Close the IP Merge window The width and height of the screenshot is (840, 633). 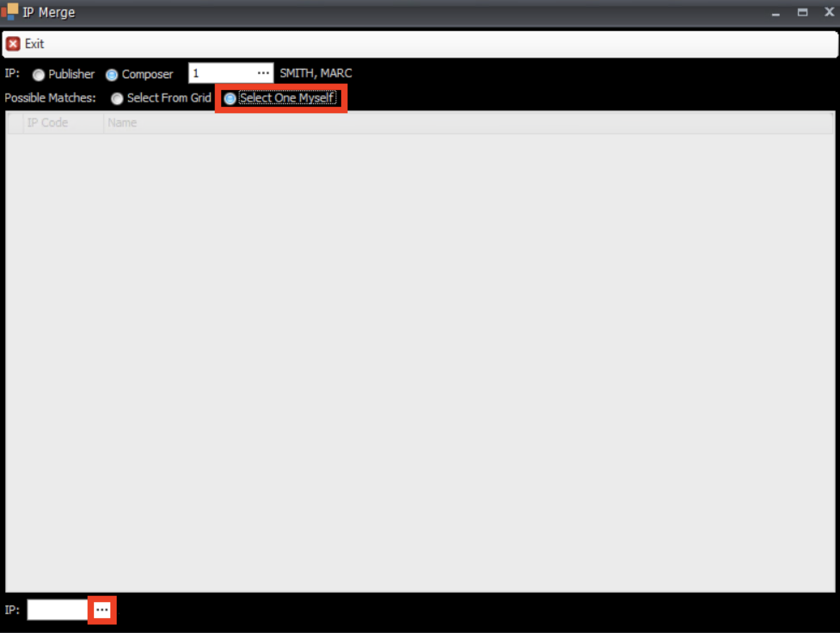829,12
